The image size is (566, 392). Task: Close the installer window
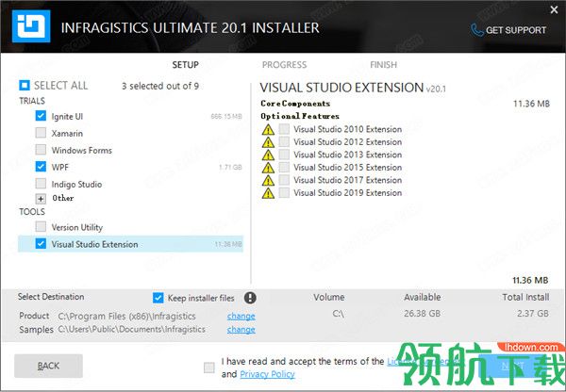coord(554,10)
